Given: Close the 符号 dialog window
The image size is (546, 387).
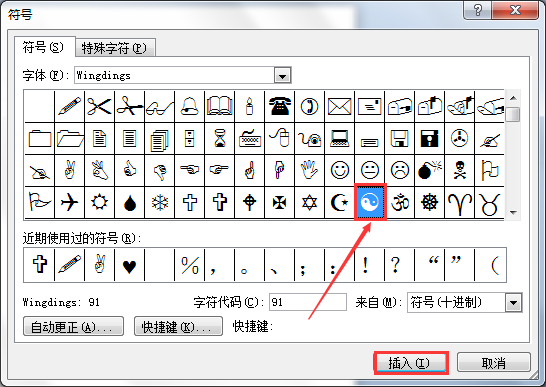Looking at the screenshot, I should tap(516, 10).
